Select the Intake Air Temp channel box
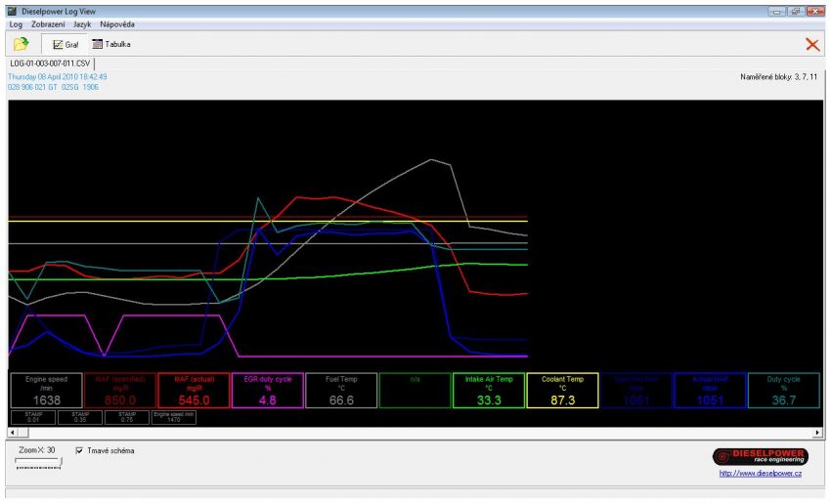This screenshot has height=504, width=831. 488,390
